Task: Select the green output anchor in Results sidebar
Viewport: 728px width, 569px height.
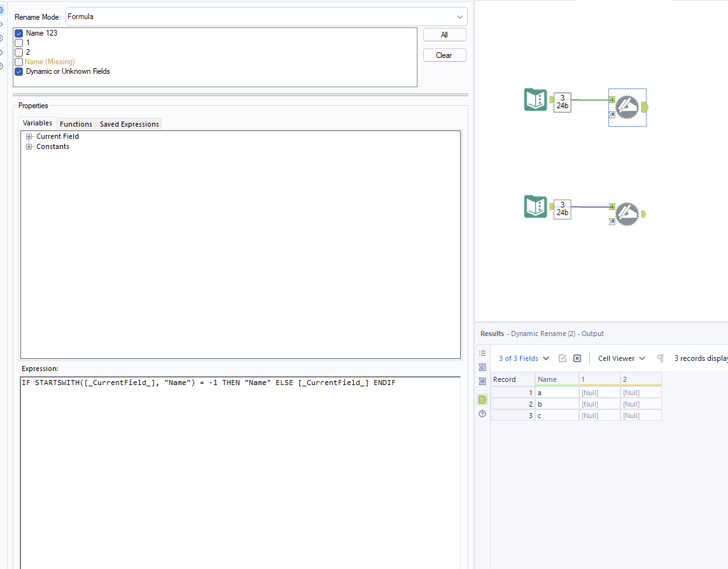Action: click(x=482, y=399)
